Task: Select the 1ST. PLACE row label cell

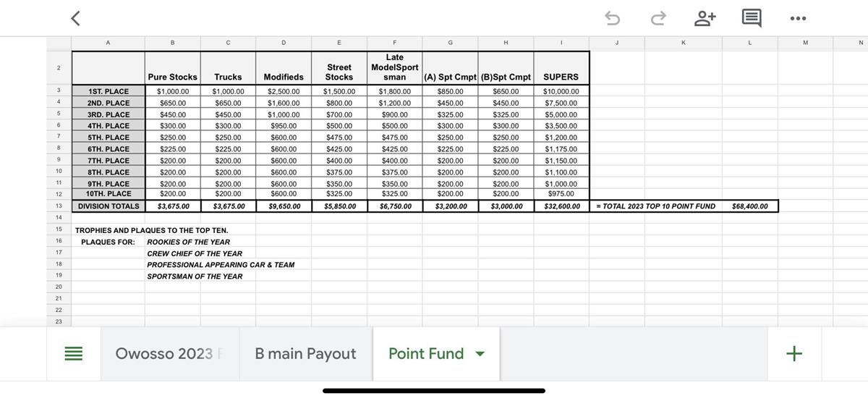Action: [x=109, y=92]
